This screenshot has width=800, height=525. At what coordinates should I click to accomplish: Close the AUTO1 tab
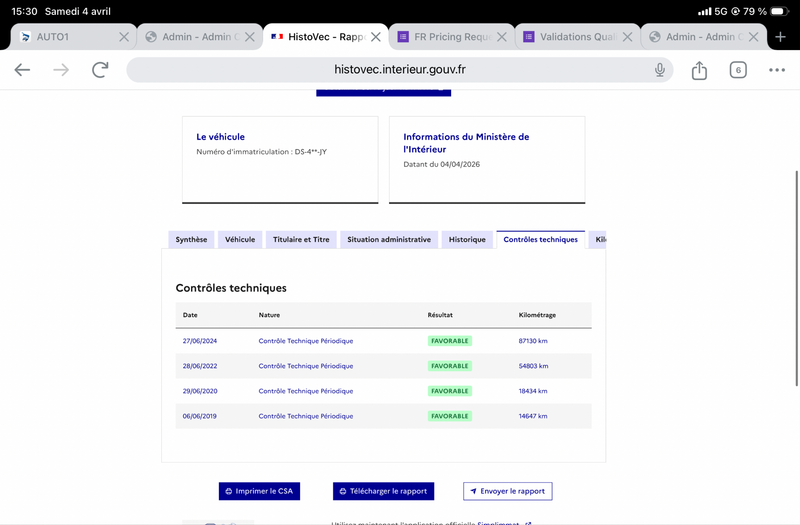click(124, 37)
